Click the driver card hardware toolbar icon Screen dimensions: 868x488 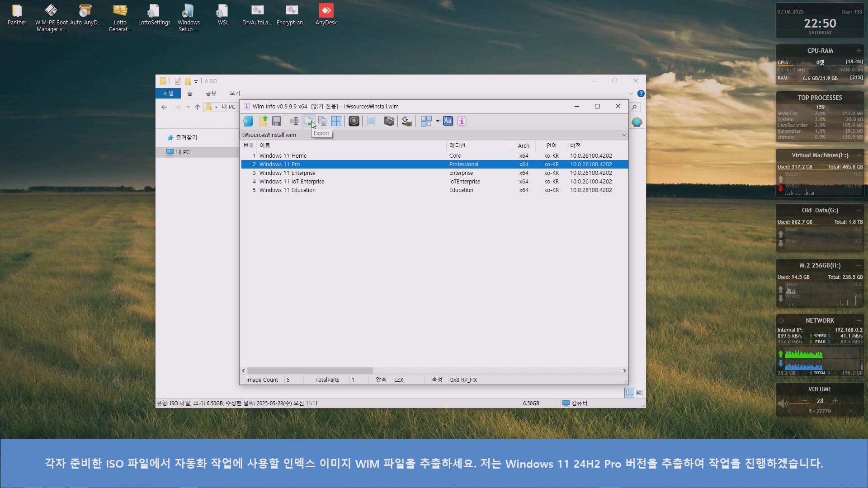(406, 121)
